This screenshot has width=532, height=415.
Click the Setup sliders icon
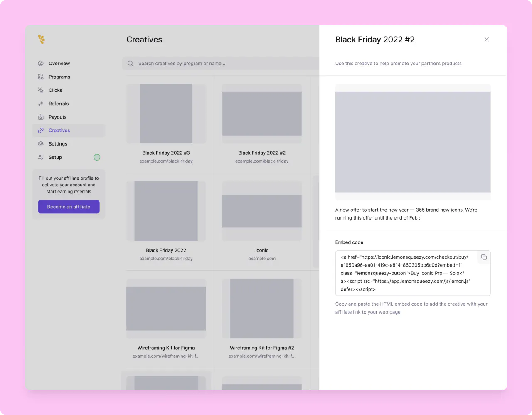(41, 157)
